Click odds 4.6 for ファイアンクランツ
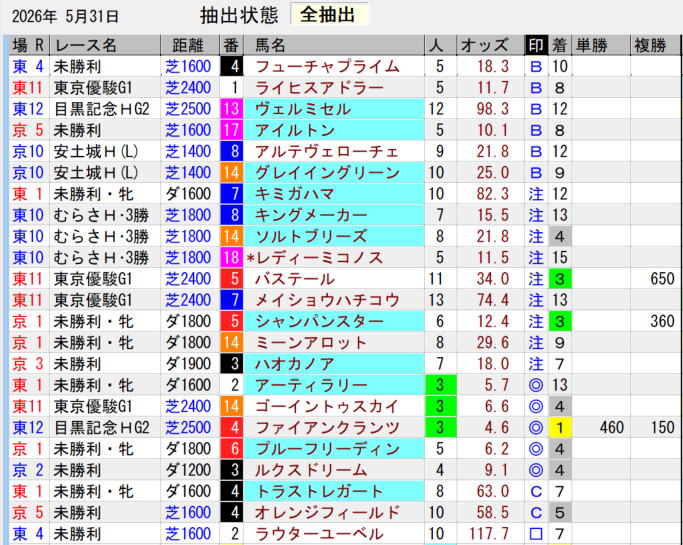 497,428
